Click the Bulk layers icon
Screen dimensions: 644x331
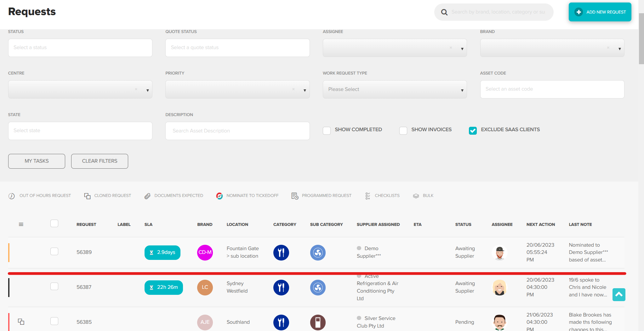click(416, 196)
